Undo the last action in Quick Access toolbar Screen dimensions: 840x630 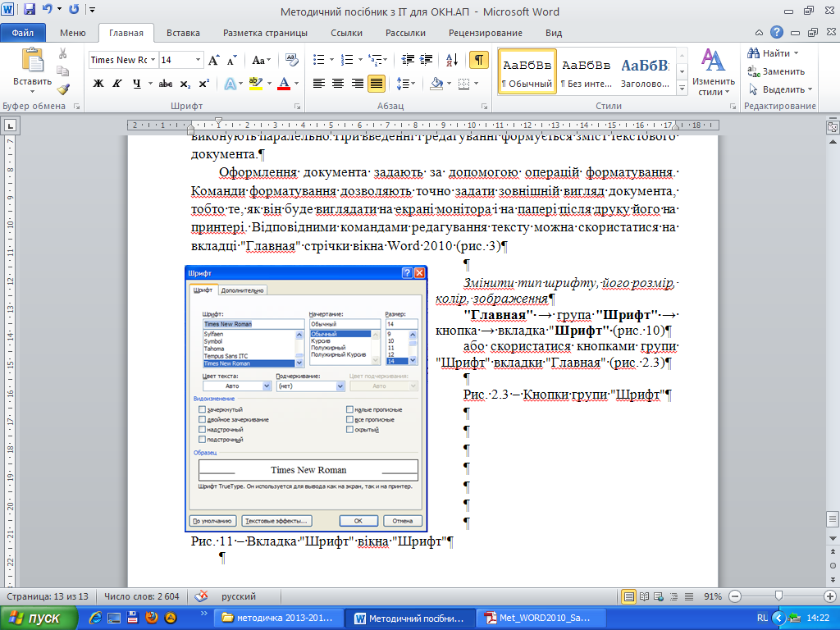click(47, 9)
